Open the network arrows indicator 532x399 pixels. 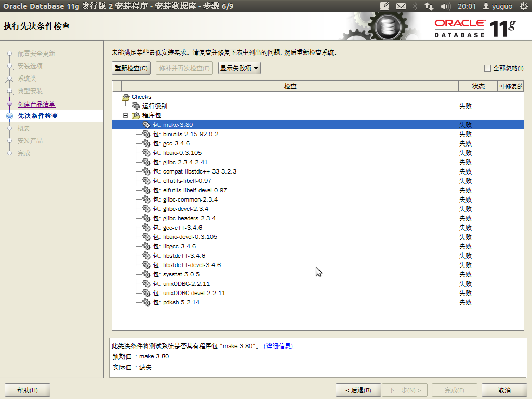click(429, 6)
